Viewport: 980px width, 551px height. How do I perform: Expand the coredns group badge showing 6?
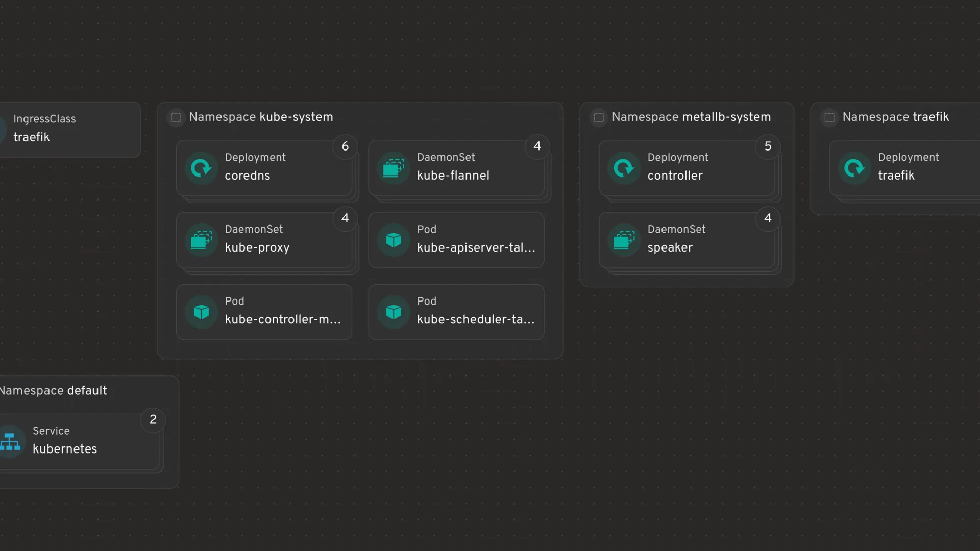click(x=345, y=146)
